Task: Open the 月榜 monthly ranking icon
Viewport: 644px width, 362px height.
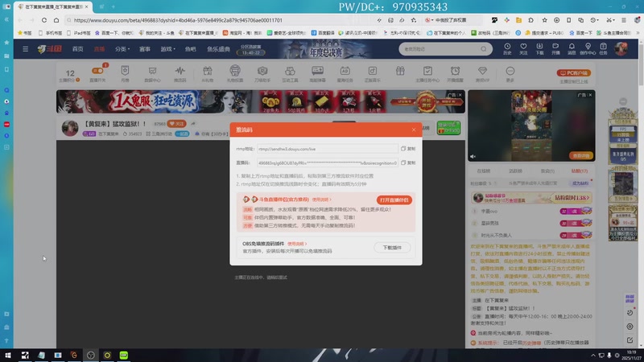Action: point(125,73)
